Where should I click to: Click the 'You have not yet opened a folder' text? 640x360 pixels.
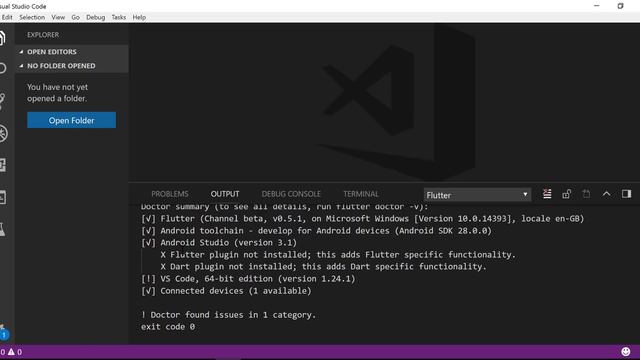point(58,93)
